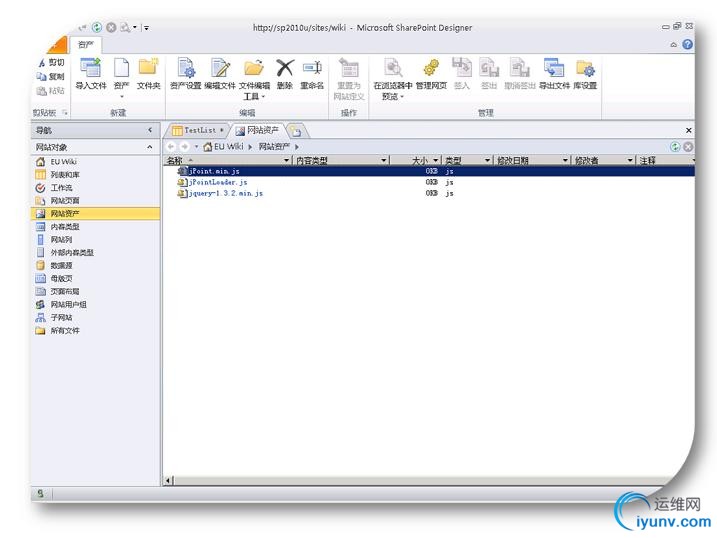Click the green refresh icon in the title bar
The height and width of the screenshot is (538, 717).
[x=97, y=27]
